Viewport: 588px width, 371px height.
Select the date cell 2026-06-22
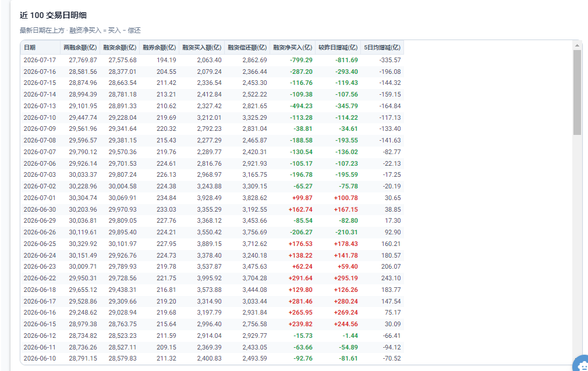[40, 278]
